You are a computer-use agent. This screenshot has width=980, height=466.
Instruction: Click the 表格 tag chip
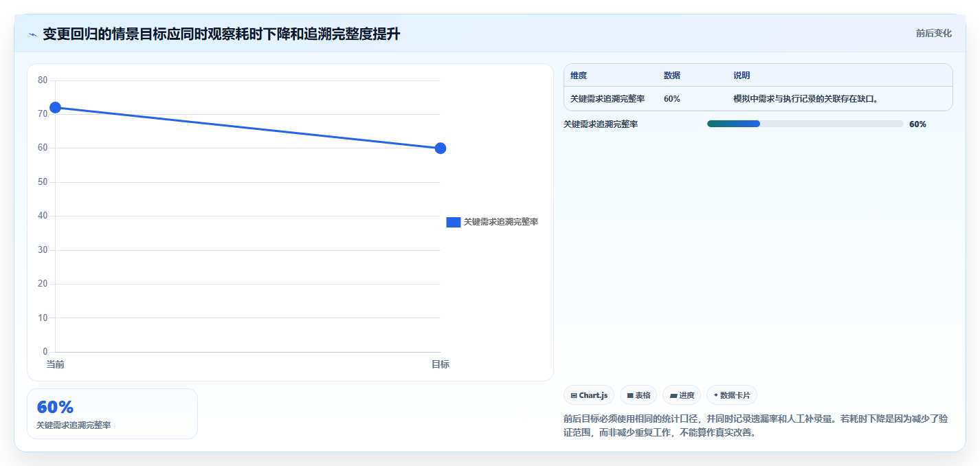coord(638,395)
